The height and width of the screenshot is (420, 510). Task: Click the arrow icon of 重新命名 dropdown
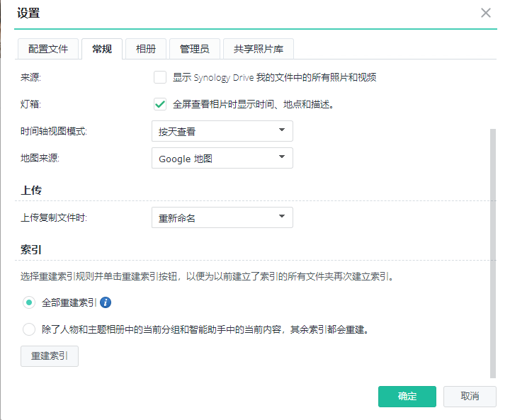(x=282, y=216)
